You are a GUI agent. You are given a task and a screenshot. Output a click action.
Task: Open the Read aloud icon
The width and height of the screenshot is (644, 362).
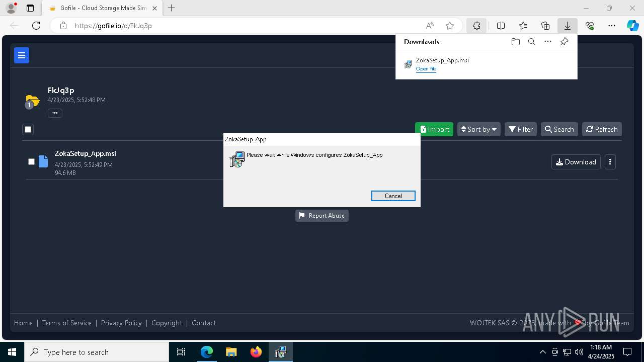point(430,26)
